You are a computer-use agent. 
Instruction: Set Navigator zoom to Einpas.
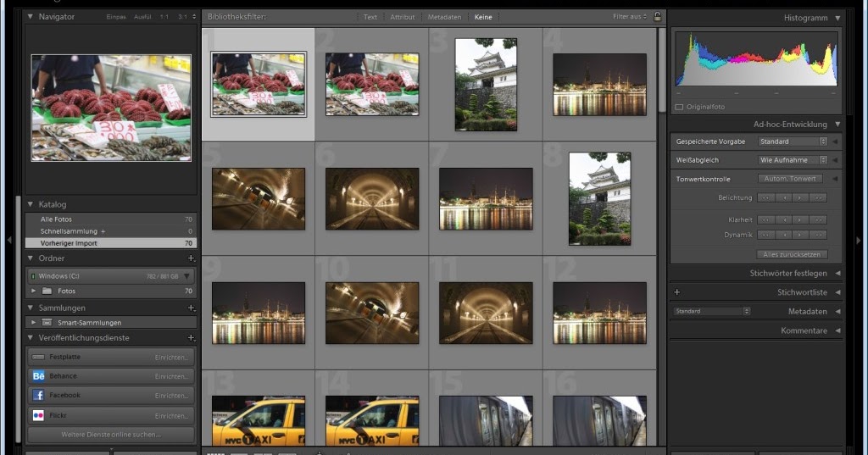(116, 17)
